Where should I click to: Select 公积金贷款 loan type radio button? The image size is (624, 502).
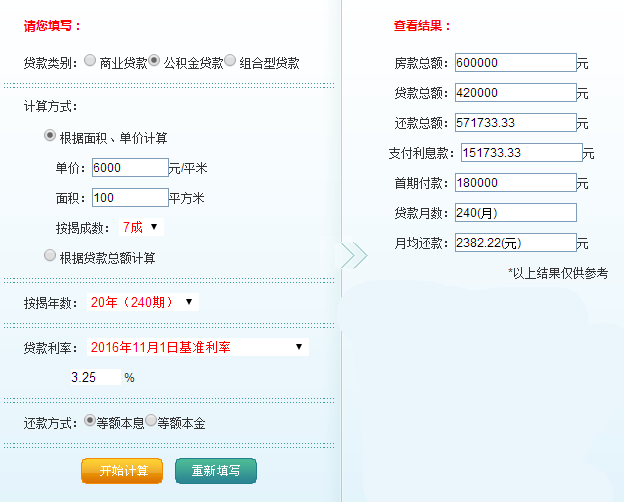154,61
